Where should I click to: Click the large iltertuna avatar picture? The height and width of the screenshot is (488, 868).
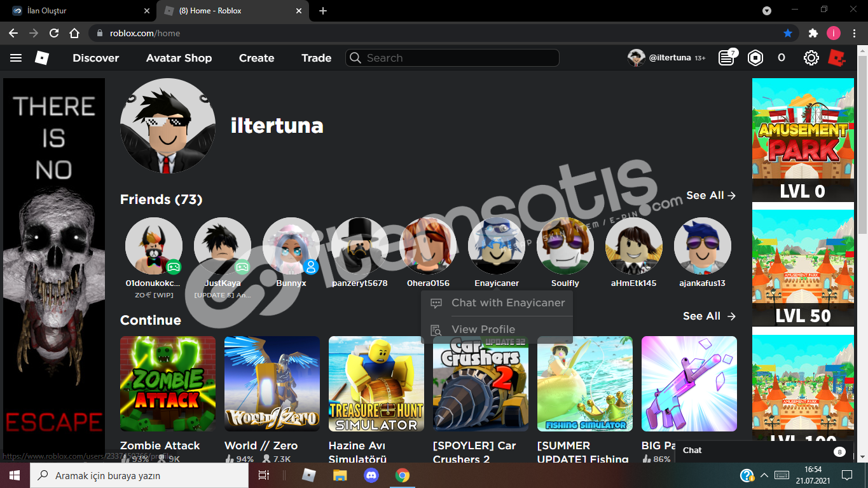(168, 126)
